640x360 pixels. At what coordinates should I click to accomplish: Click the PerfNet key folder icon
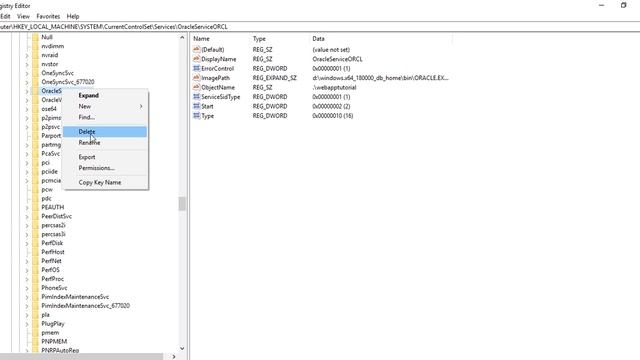pyautogui.click(x=35, y=261)
